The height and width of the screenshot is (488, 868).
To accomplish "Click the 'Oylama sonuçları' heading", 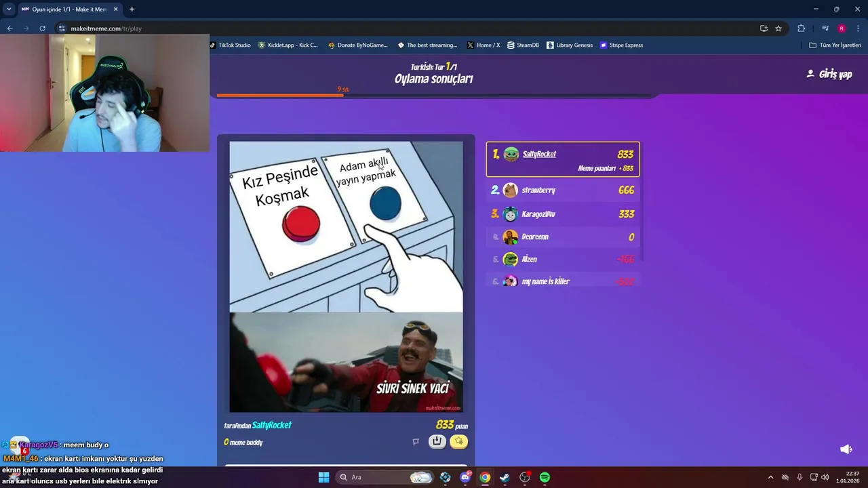I will pyautogui.click(x=434, y=79).
